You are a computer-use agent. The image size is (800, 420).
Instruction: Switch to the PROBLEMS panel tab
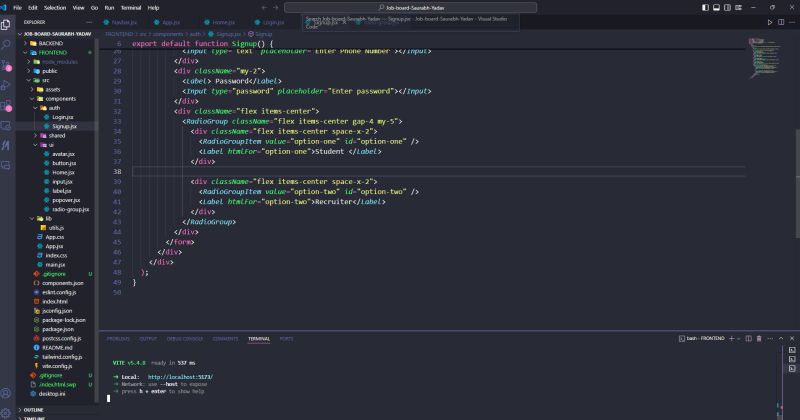(x=118, y=339)
